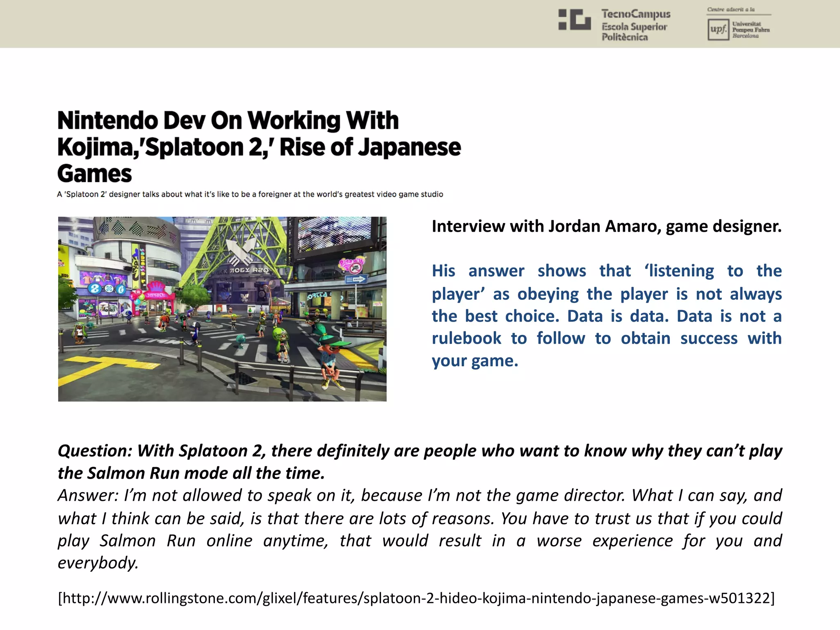Viewport: 840px width, 630px height.
Task: Click the bold 'Question: With Splatoon 2' line
Action: coord(420,451)
